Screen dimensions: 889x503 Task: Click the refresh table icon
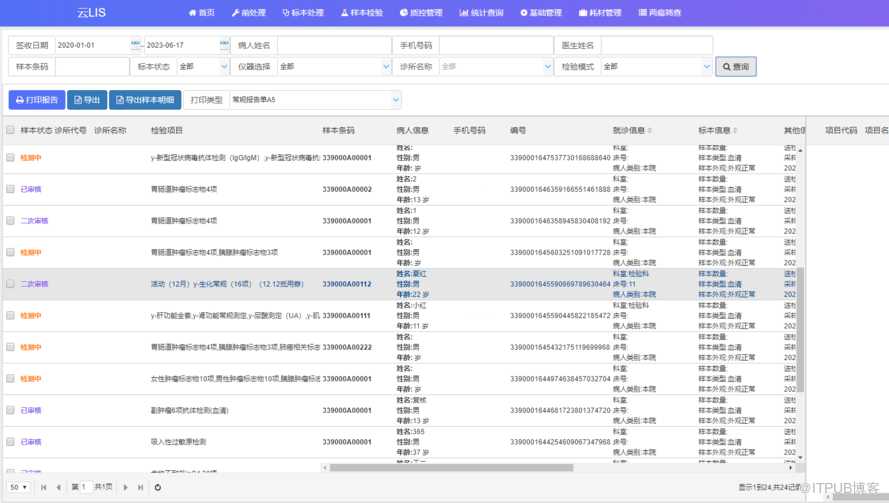click(157, 488)
